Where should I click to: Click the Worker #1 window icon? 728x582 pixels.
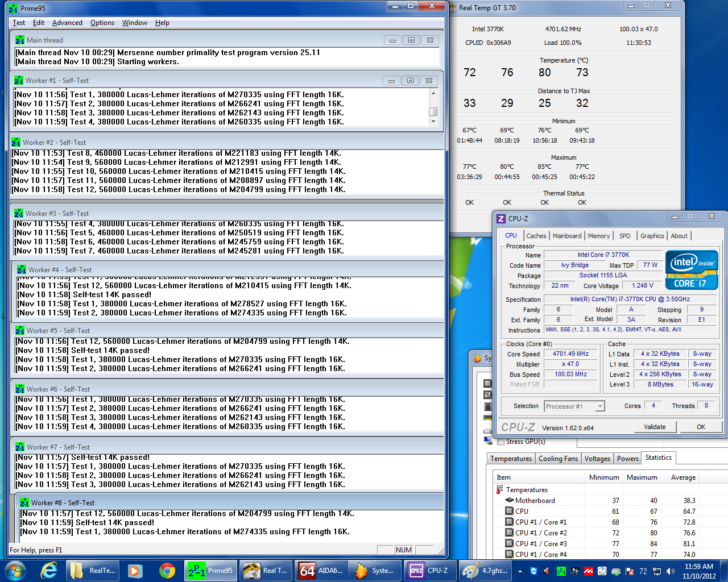pos(19,81)
